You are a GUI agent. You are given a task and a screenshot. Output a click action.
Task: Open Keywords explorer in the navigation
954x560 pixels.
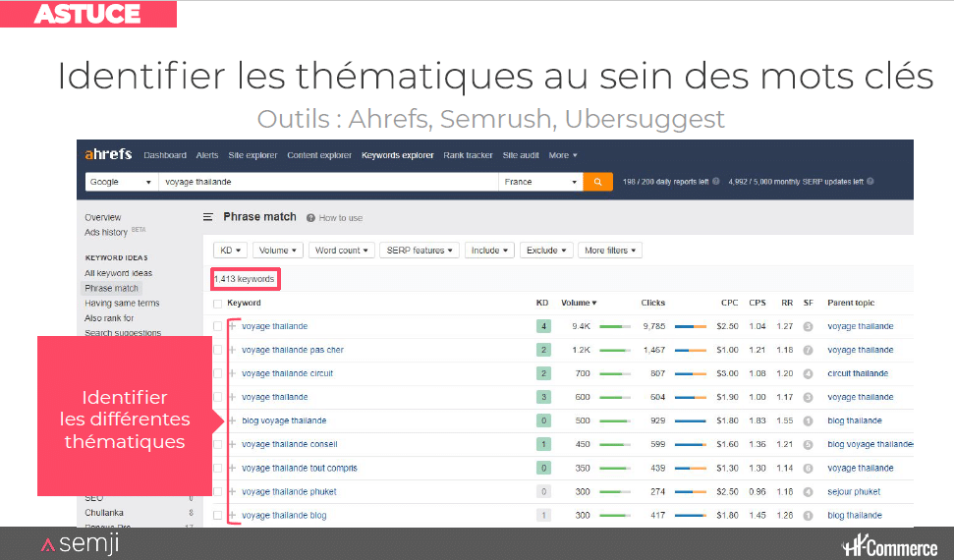tap(397, 155)
